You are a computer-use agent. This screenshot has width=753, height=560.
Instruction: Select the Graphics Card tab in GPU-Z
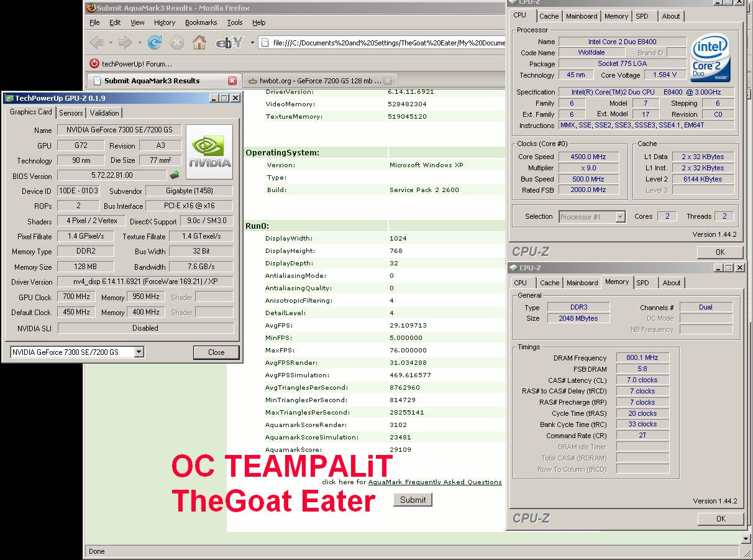[x=31, y=112]
